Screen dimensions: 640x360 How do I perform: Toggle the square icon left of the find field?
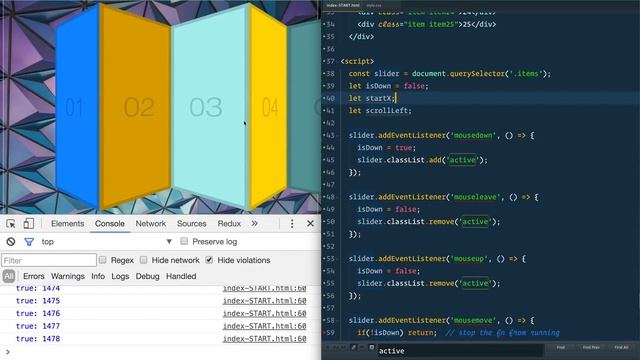[371, 347]
